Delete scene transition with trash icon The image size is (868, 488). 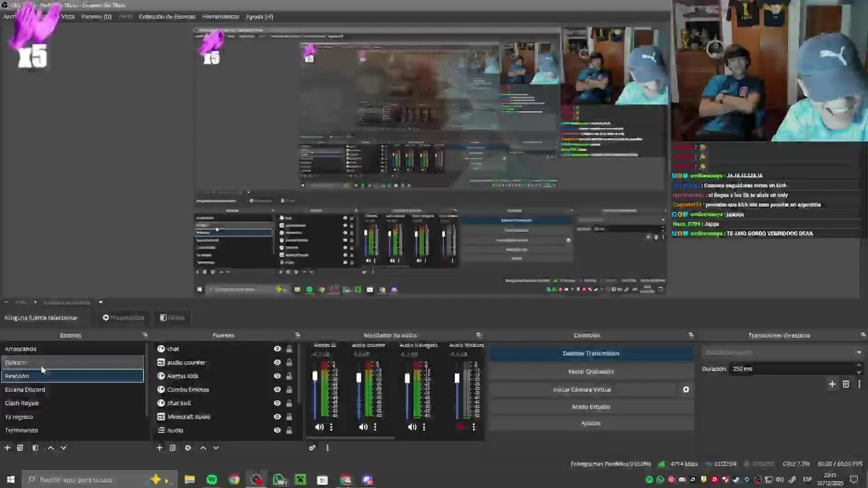click(x=846, y=384)
